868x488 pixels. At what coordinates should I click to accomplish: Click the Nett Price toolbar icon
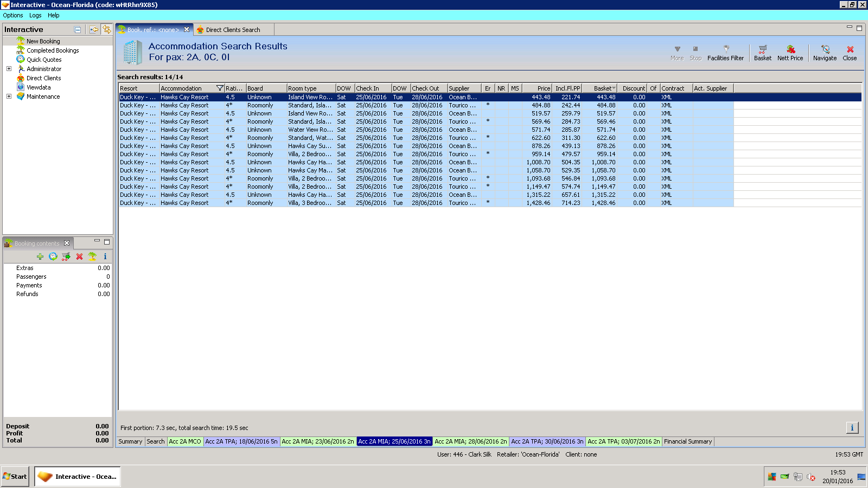(790, 52)
